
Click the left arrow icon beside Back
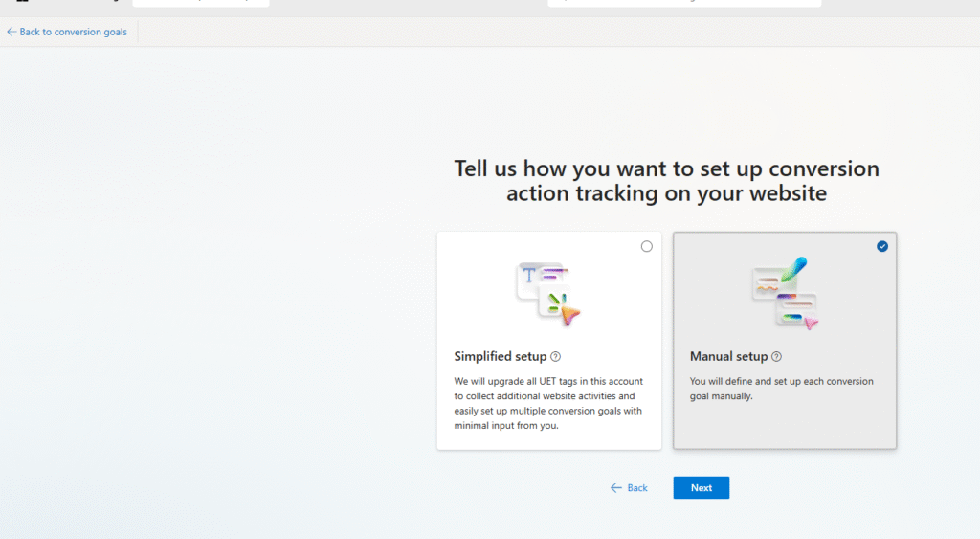click(x=616, y=488)
